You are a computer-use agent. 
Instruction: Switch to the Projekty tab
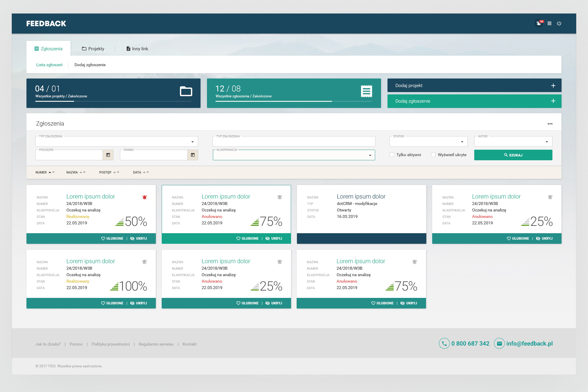(x=93, y=49)
